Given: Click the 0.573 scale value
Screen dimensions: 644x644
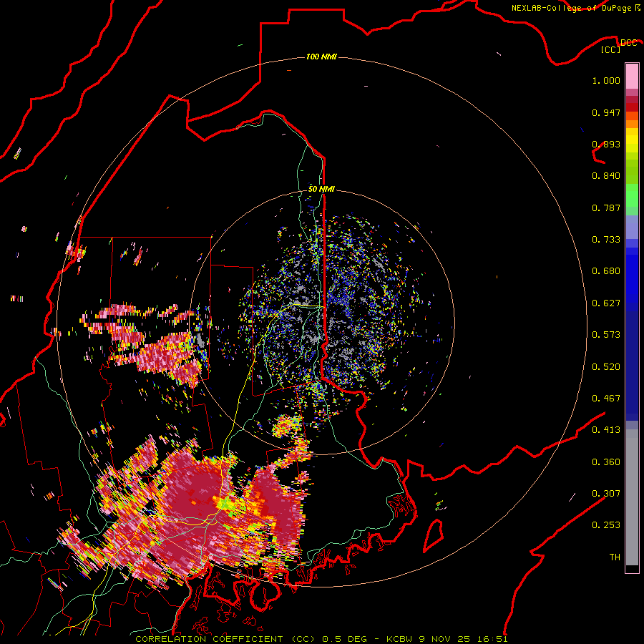Looking at the screenshot, I should (606, 335).
